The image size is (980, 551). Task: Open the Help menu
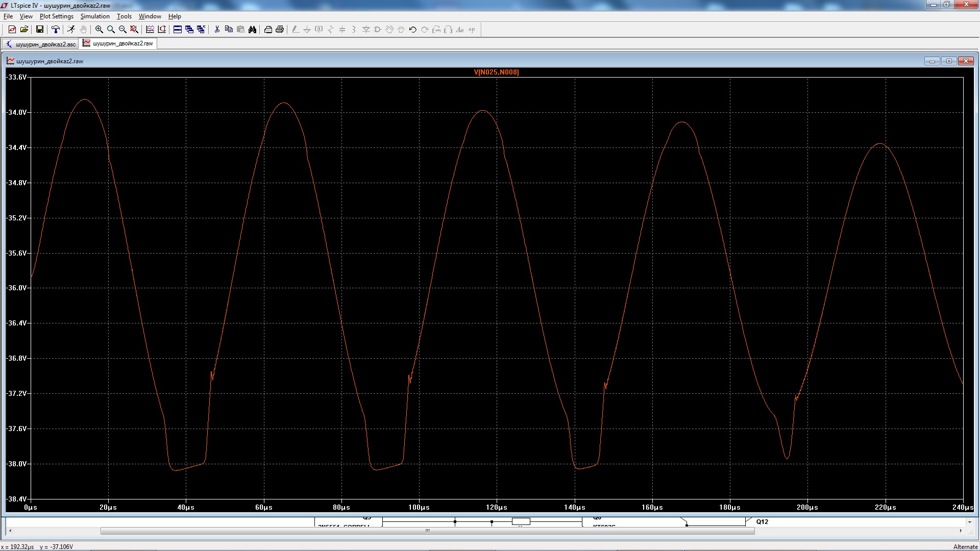click(x=175, y=16)
